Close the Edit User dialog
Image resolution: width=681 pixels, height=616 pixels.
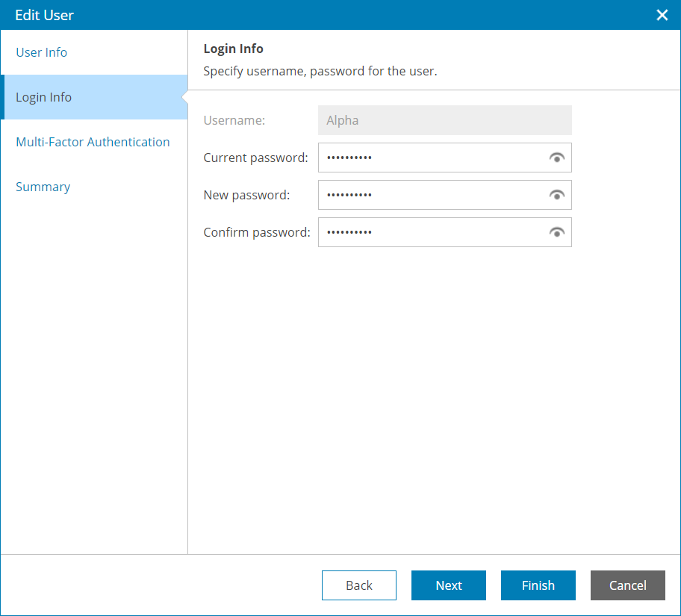tap(662, 15)
